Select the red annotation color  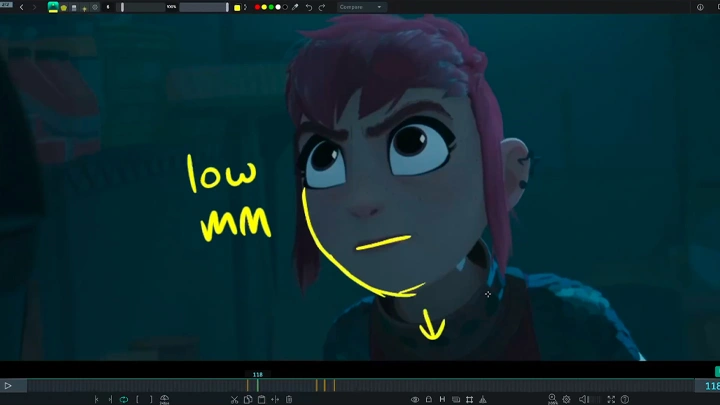[x=257, y=7]
